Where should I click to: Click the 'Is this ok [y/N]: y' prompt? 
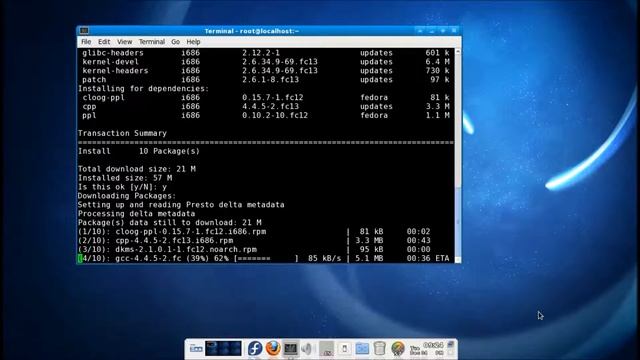coord(122,187)
